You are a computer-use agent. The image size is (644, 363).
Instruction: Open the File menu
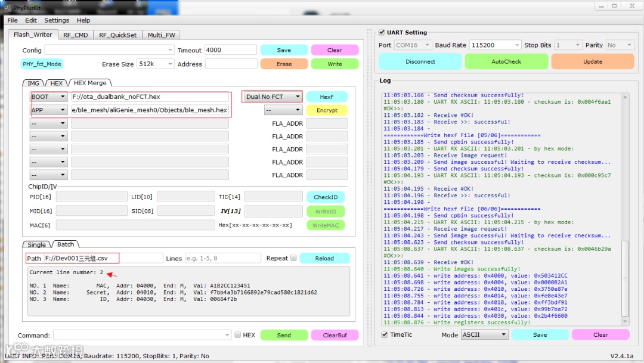point(13,20)
